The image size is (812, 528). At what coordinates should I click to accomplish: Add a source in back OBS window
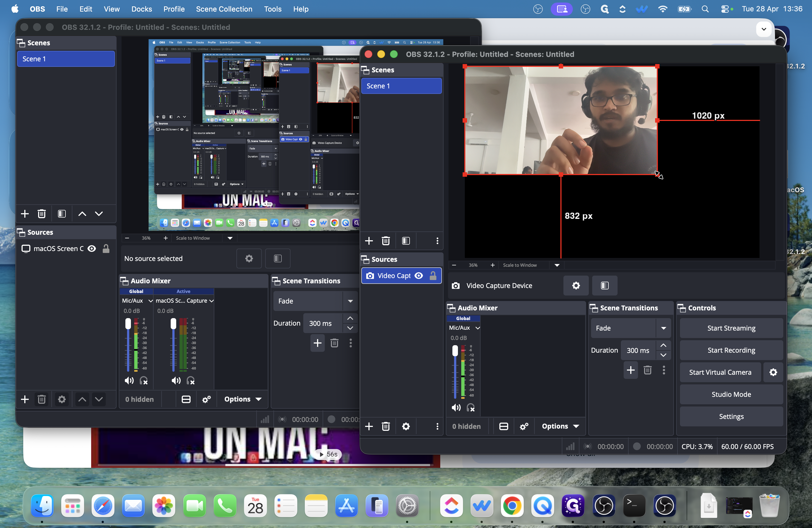(25, 399)
